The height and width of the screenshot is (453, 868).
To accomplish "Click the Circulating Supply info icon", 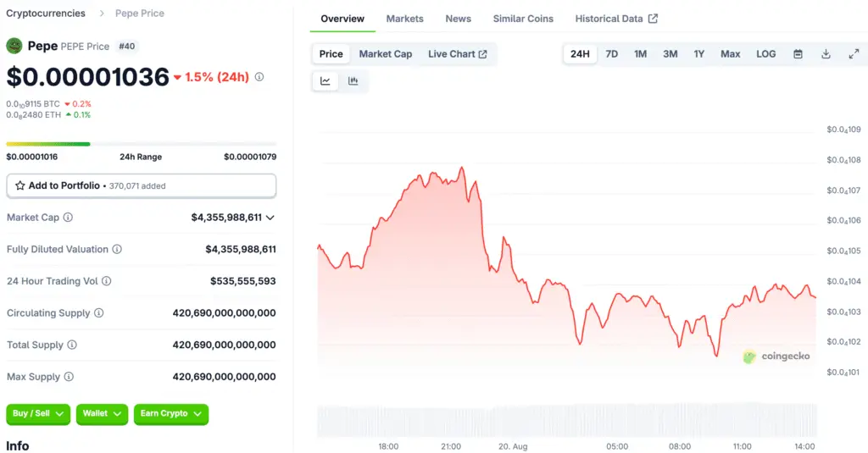I will 98,313.
